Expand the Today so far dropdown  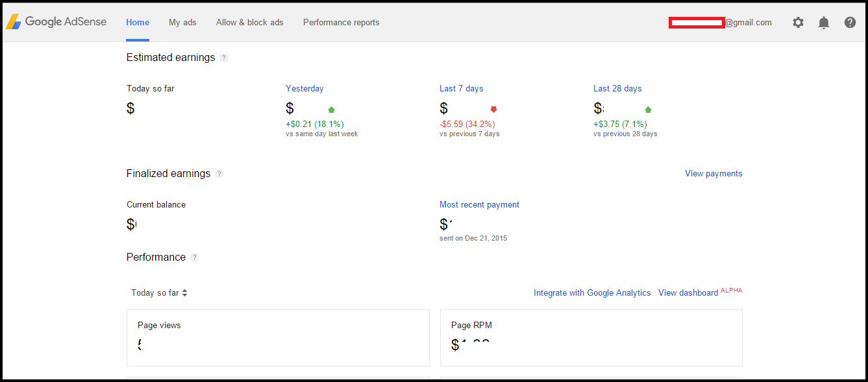[x=159, y=292]
